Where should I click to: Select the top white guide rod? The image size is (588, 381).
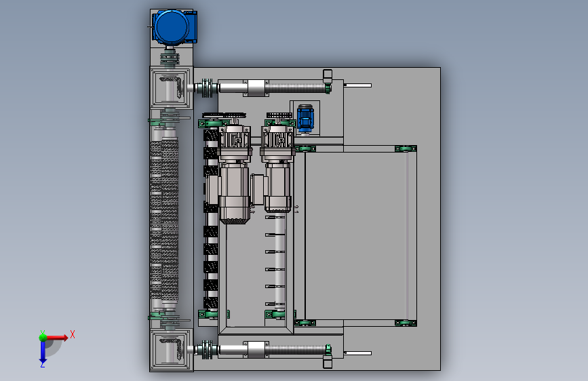click(x=357, y=85)
